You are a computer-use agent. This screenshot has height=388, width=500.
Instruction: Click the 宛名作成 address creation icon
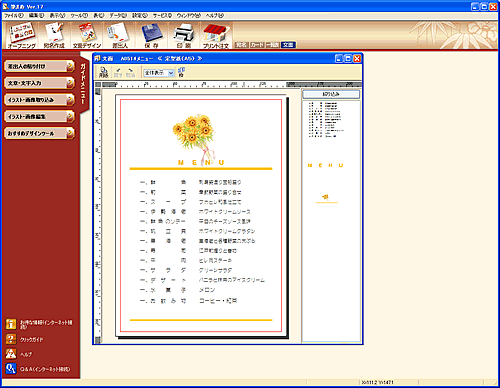(x=54, y=35)
